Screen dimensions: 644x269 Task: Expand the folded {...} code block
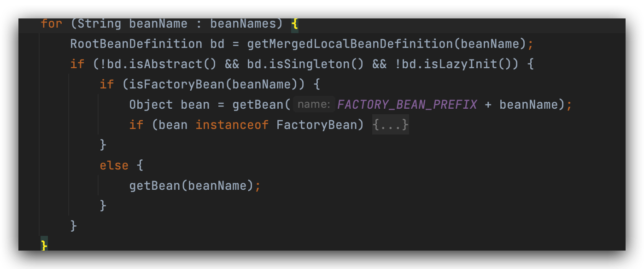coord(390,125)
